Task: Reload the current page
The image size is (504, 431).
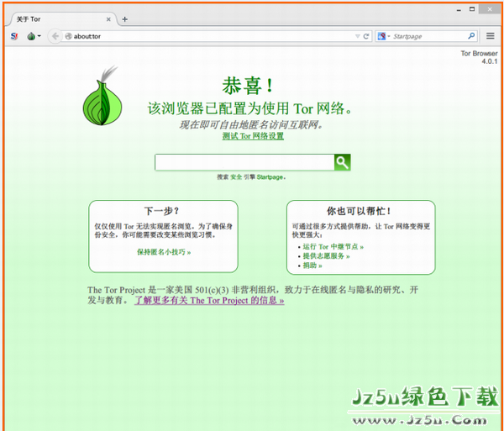Action: [366, 36]
